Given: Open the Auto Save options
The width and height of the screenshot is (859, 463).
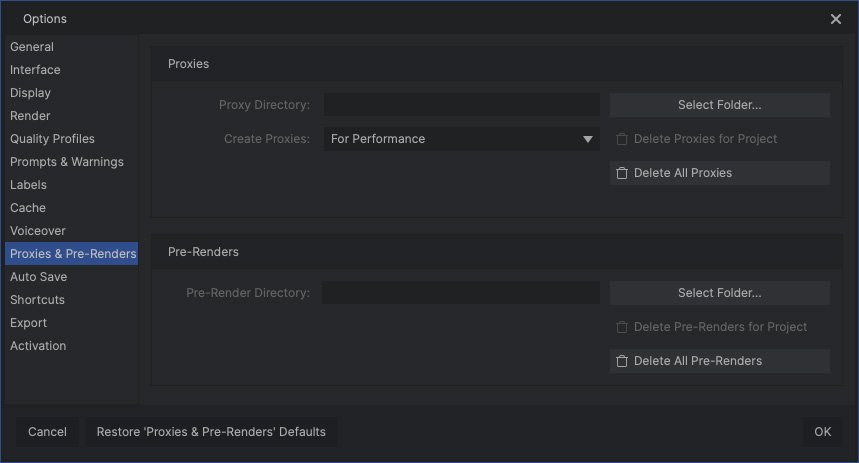Looking at the screenshot, I should pyautogui.click(x=38, y=277).
